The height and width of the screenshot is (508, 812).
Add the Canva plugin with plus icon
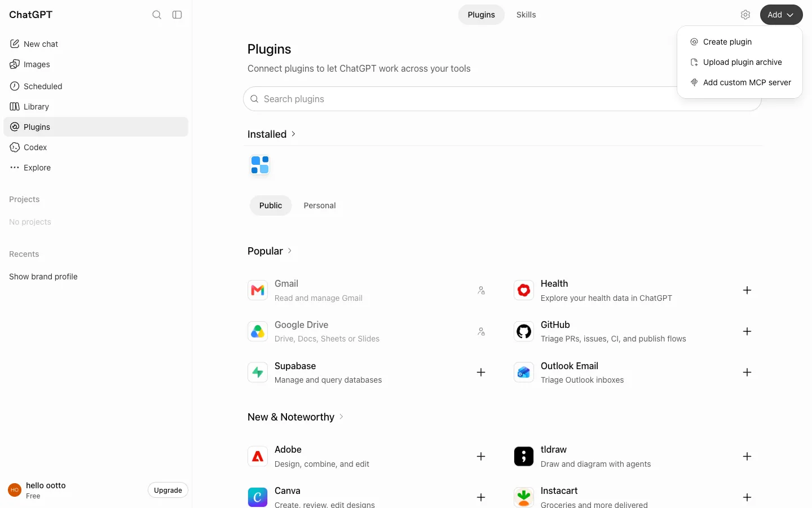(x=481, y=497)
